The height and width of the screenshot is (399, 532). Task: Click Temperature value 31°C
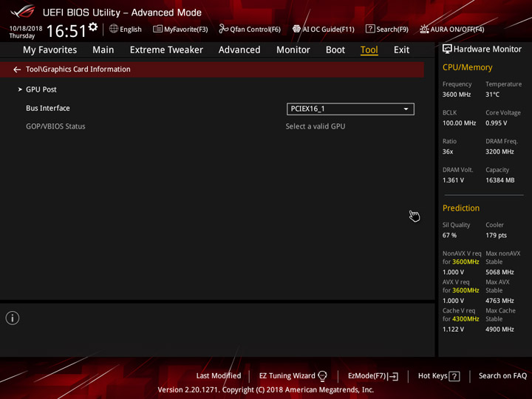coord(492,95)
